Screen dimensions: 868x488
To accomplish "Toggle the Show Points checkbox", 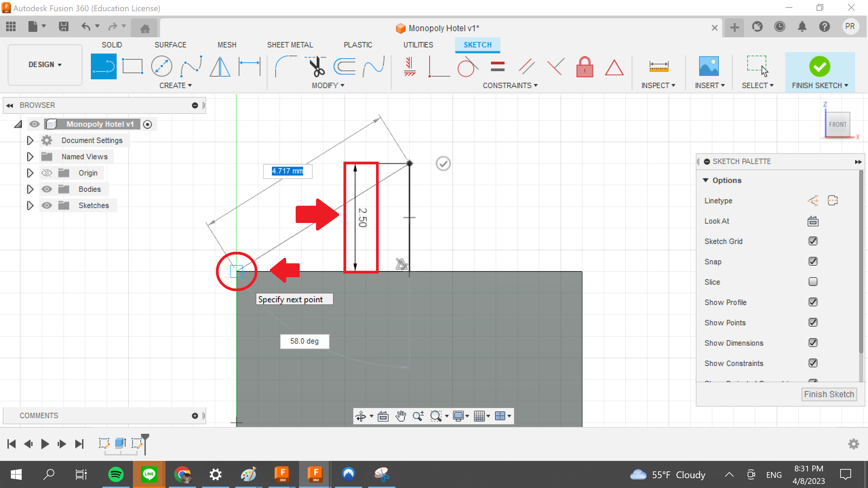I will [x=813, y=322].
